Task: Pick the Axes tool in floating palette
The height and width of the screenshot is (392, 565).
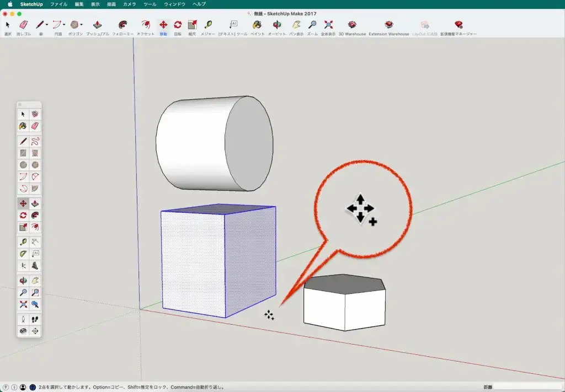Action: pyautogui.click(x=23, y=266)
